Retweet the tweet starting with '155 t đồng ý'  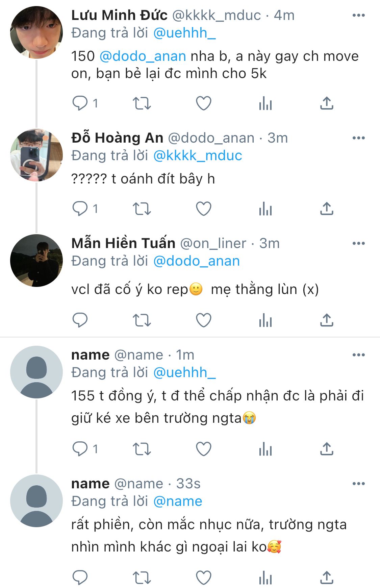point(142,449)
